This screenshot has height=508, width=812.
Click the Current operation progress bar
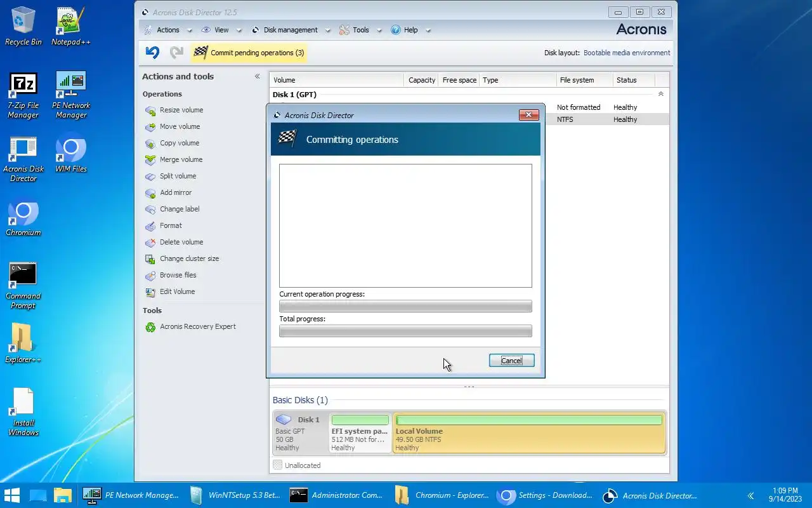point(405,306)
